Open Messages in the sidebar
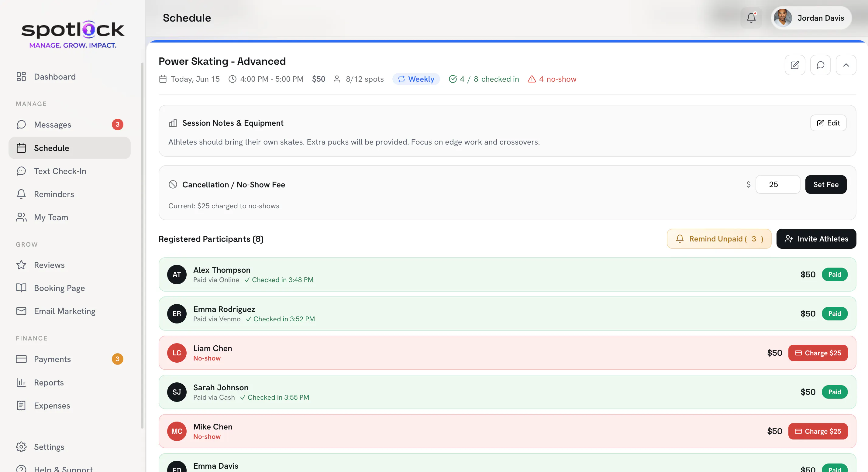The height and width of the screenshot is (472, 868). 69,125
